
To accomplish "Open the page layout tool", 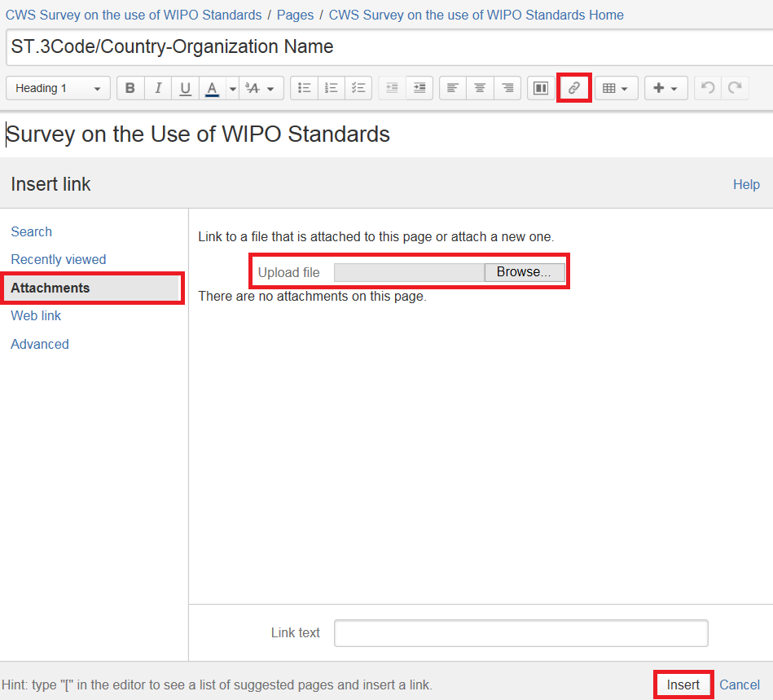I will 539,88.
